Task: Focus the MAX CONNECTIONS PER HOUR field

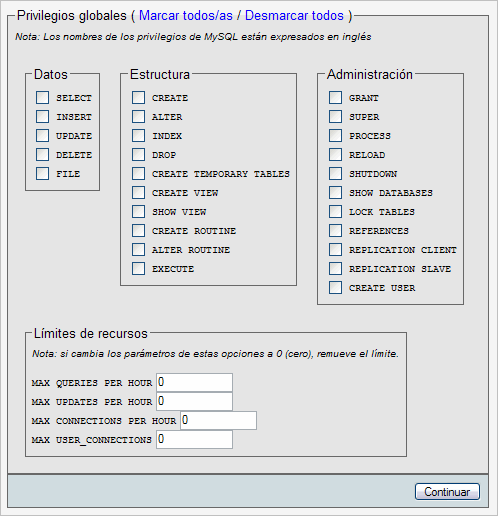Action: point(219,420)
